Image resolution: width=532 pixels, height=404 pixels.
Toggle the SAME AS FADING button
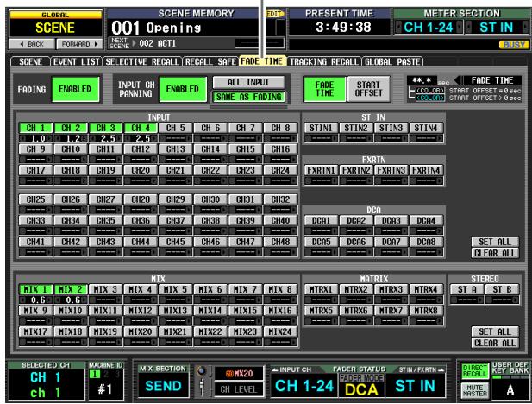[248, 97]
